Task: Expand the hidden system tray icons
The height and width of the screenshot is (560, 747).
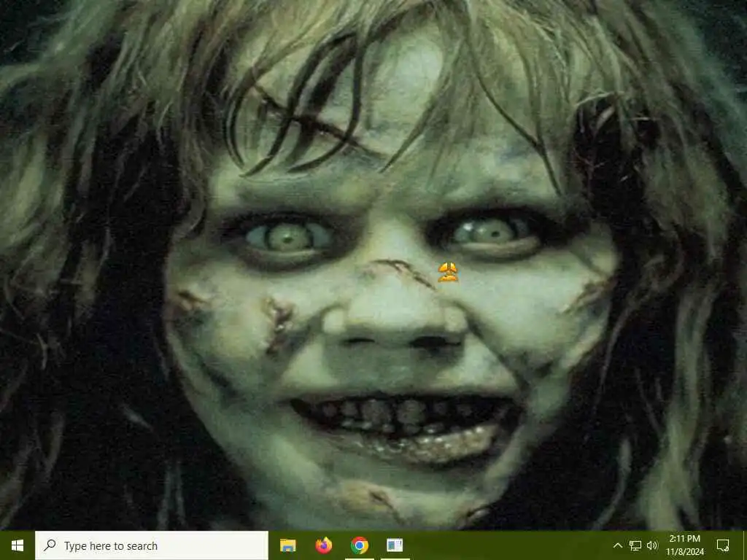Action: coord(617,545)
